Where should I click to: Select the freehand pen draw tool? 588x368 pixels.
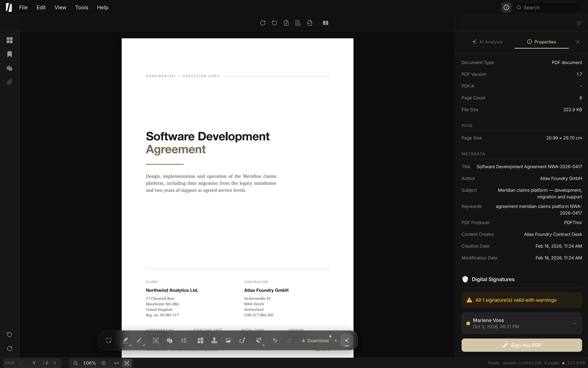pyautogui.click(x=139, y=340)
